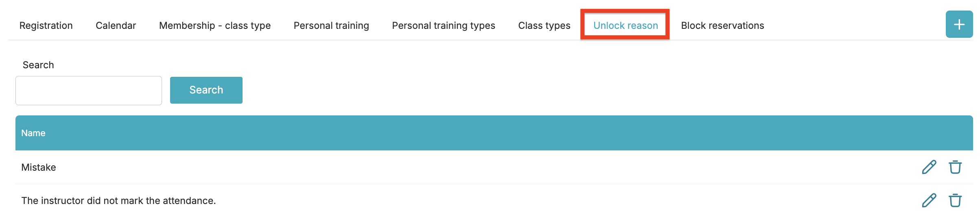Edit the Mistake unlock reason
The height and width of the screenshot is (217, 980).
pos(929,167)
